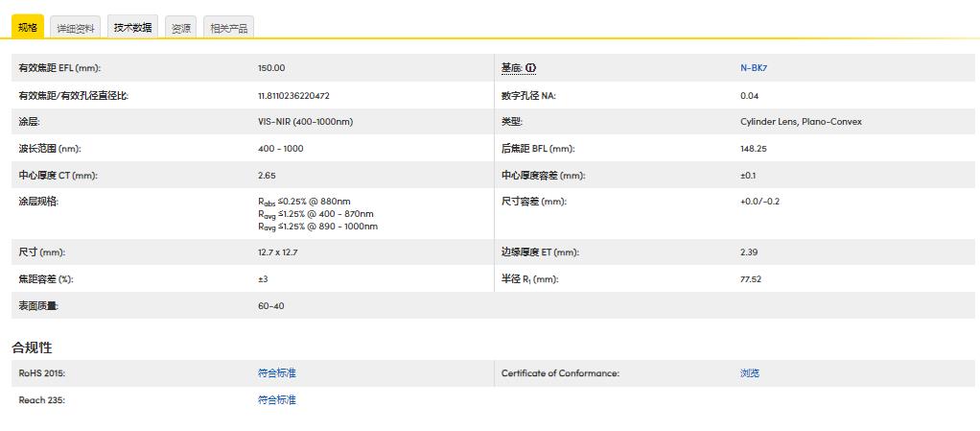
Task: Select the 规格 tab
Action: (x=27, y=27)
